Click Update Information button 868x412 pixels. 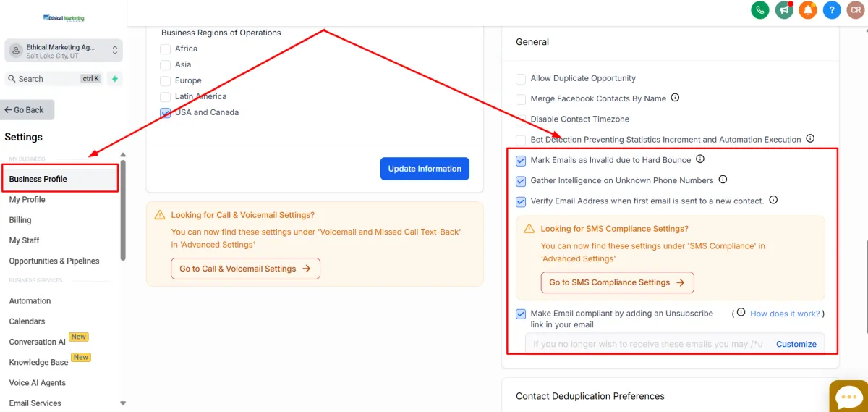(425, 169)
